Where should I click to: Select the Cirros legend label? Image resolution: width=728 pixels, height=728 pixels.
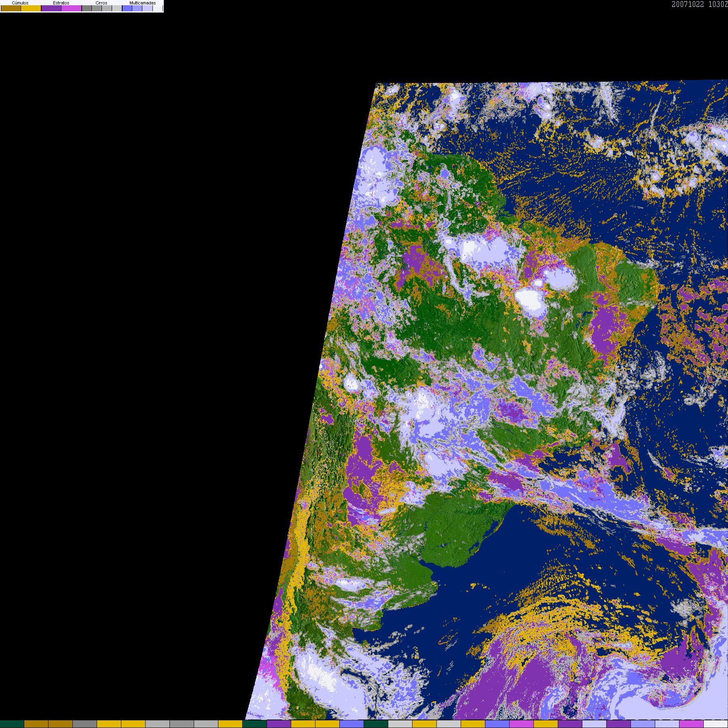[x=102, y=3]
